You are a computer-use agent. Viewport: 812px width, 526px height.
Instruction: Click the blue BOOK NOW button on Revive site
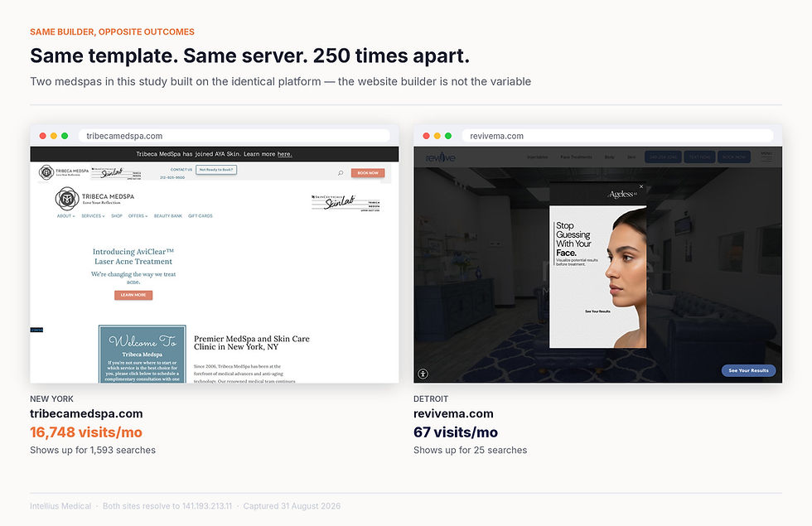point(734,157)
